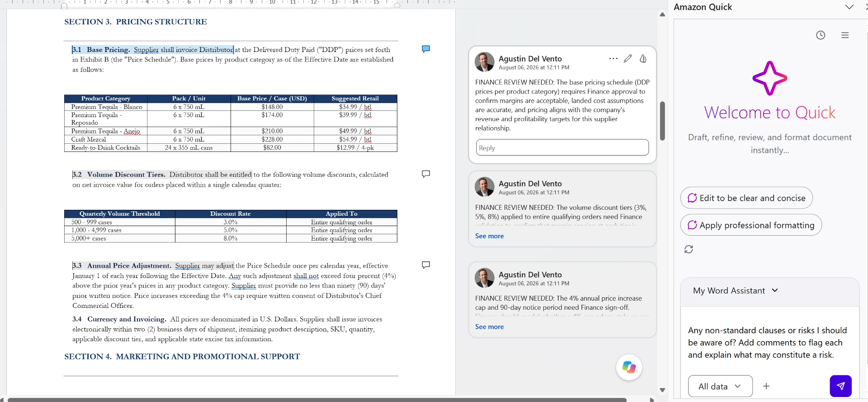Click the horizontal scrollbar at the bottom
Screen dimensions: 868x402
pyautogui.click(x=317, y=400)
